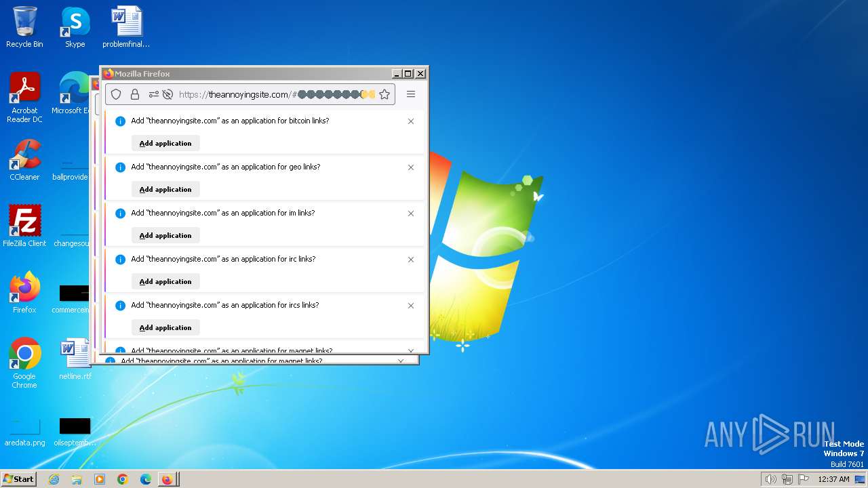The width and height of the screenshot is (868, 488).
Task: Click the 12:37 AM system clock
Action: coord(833,479)
